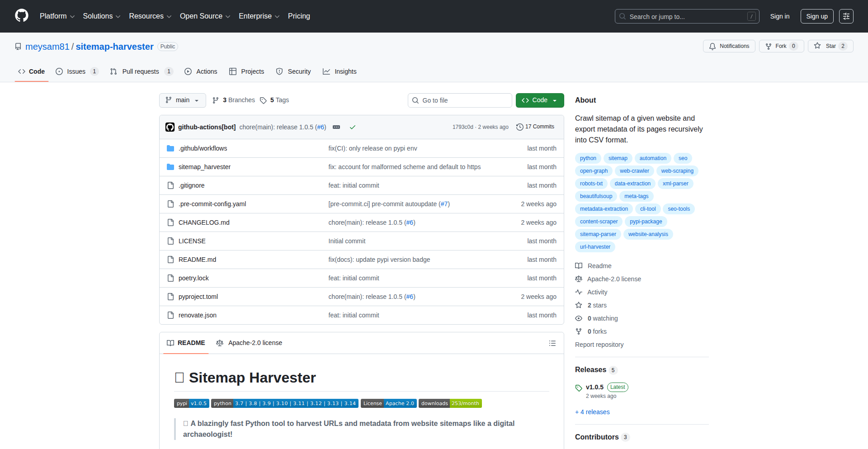
Task: Switch to the Issues tab
Action: pos(76,71)
